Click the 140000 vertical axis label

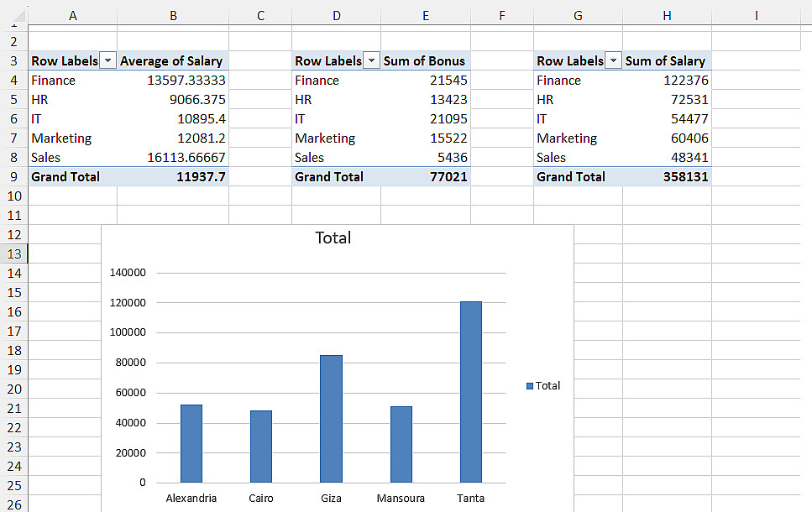point(128,273)
